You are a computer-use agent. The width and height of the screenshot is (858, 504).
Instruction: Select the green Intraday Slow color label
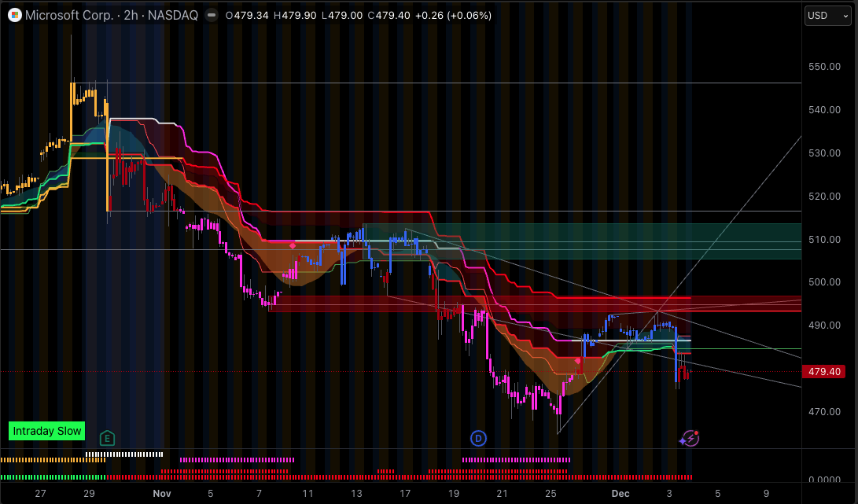[x=46, y=431]
